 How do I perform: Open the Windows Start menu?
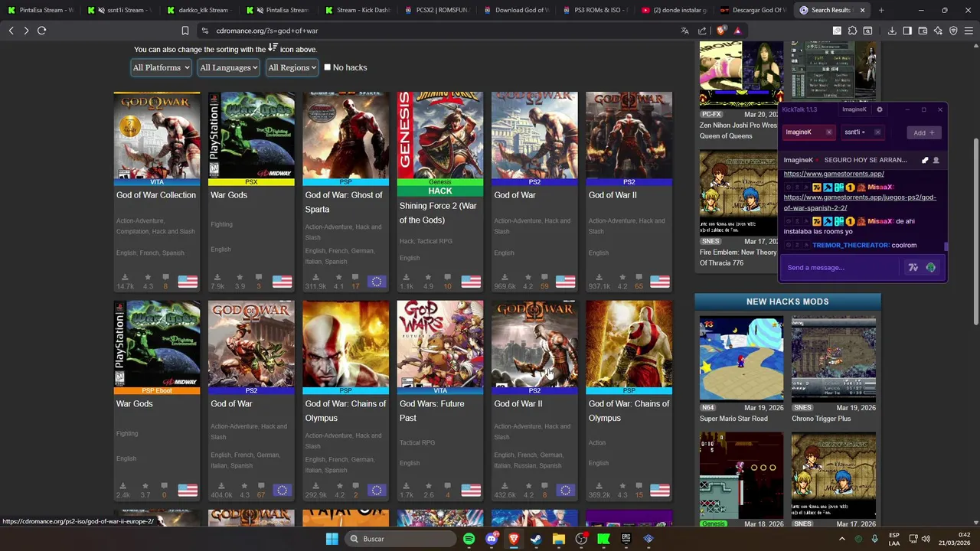332,539
